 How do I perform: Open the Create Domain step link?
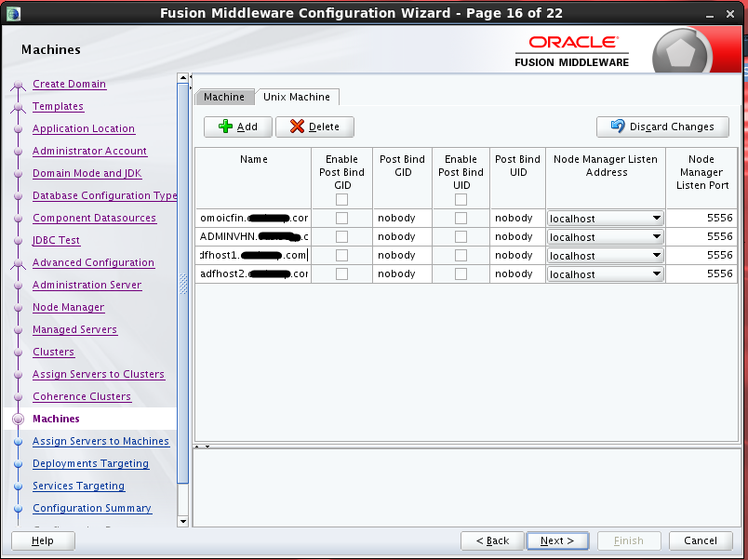click(x=69, y=84)
